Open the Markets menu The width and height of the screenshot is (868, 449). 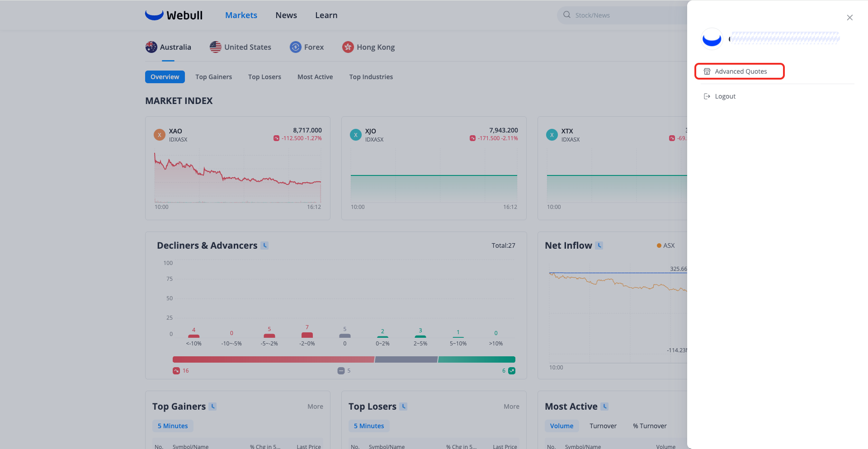pyautogui.click(x=241, y=15)
